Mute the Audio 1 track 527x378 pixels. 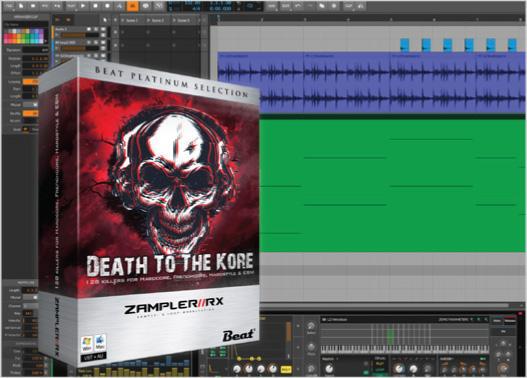[96, 29]
